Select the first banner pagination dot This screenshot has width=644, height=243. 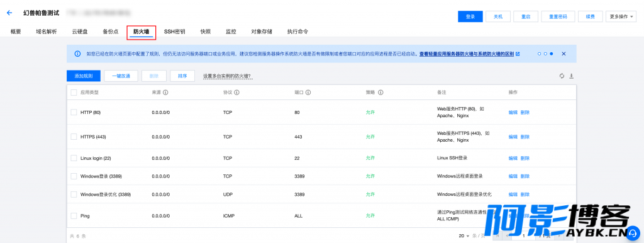[x=539, y=54]
